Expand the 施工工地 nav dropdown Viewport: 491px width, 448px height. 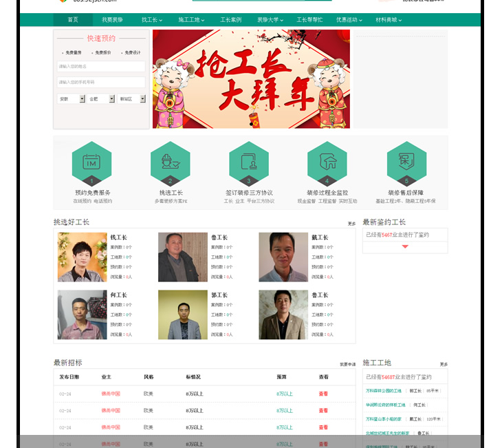click(191, 20)
